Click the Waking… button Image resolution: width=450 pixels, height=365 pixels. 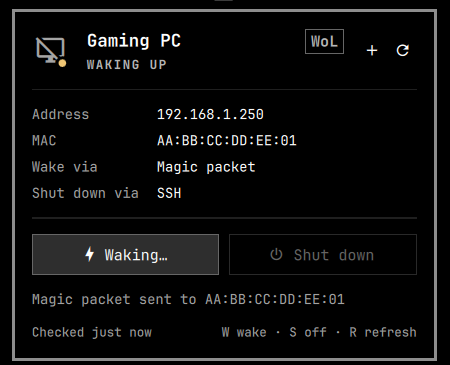point(125,255)
